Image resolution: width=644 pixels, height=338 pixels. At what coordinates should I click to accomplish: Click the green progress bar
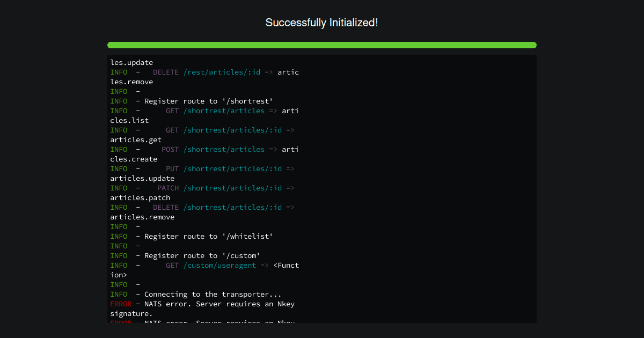point(322,45)
